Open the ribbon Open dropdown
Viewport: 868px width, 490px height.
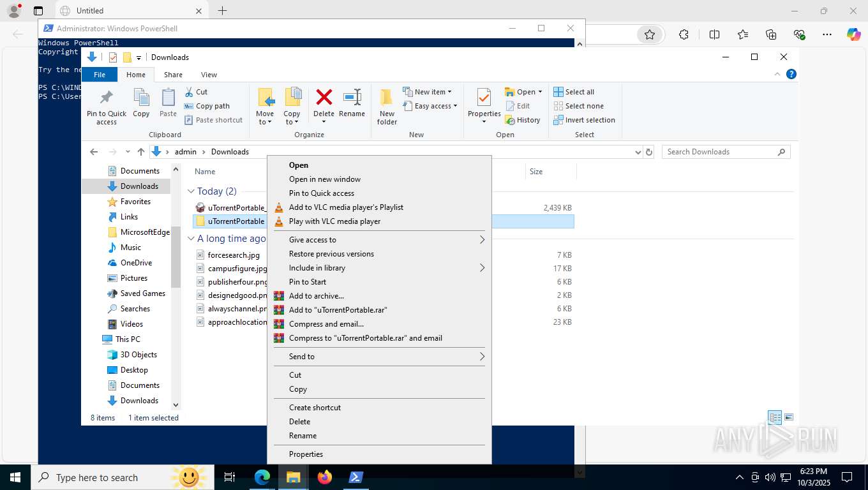523,92
